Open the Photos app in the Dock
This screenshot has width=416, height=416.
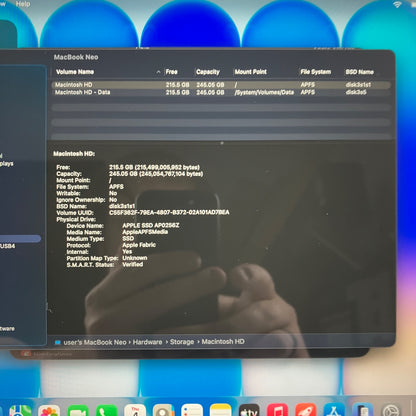(x=49, y=411)
